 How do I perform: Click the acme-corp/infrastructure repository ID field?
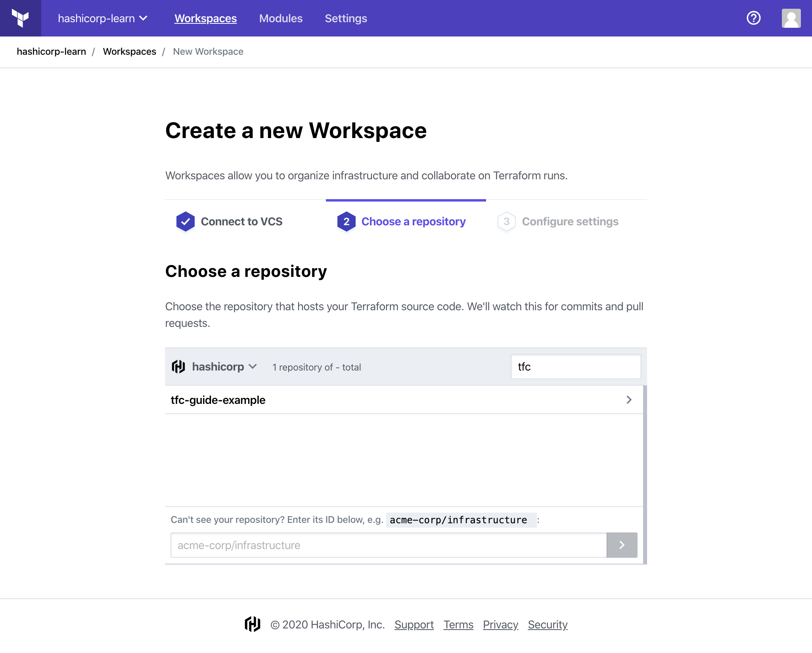pos(389,545)
